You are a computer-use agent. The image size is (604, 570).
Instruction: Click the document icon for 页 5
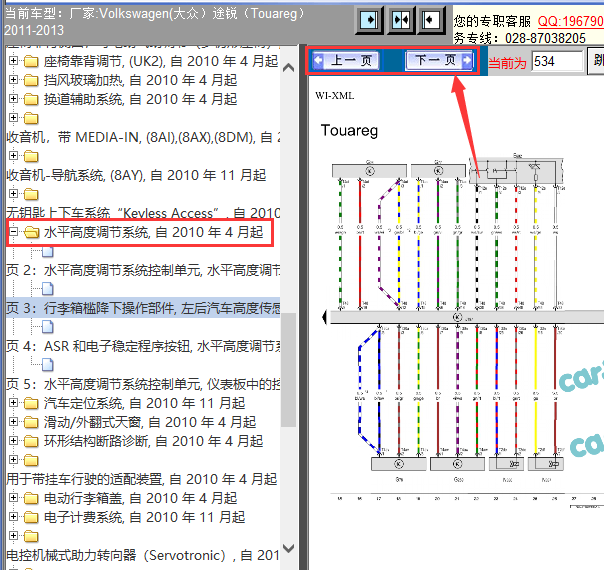coord(48,365)
